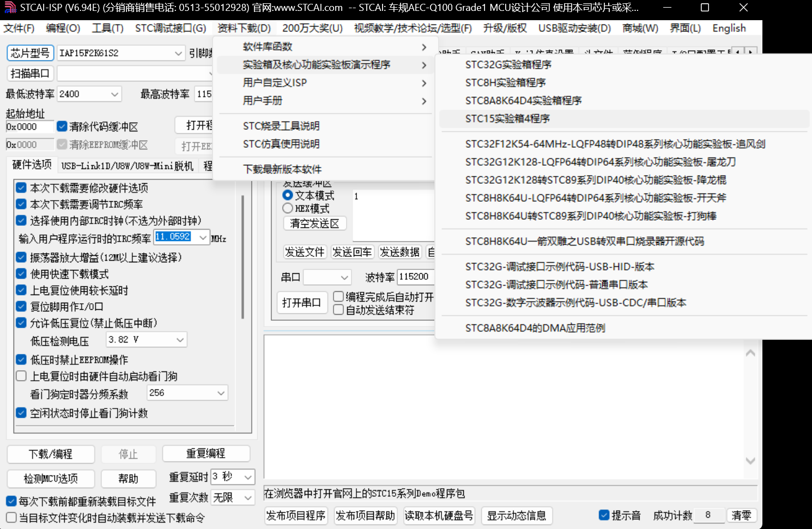The height and width of the screenshot is (529, 812).
Task: Click output log scroll up arrow
Action: [x=750, y=353]
